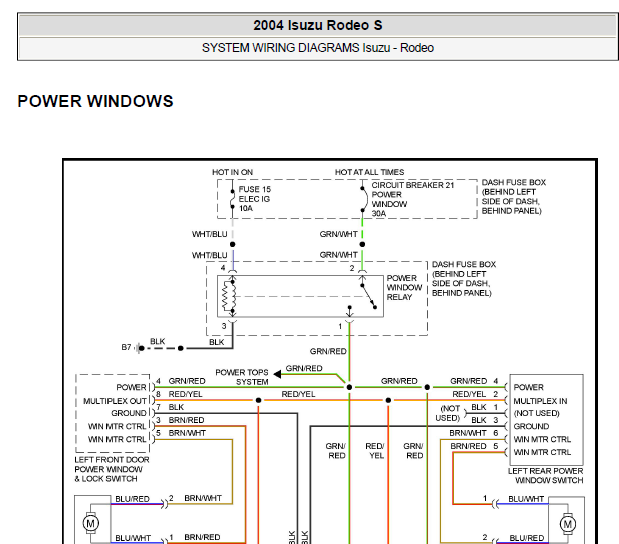Click the 'POWER WINDOWS' heading
619x544 pixels.
pyautogui.click(x=96, y=101)
